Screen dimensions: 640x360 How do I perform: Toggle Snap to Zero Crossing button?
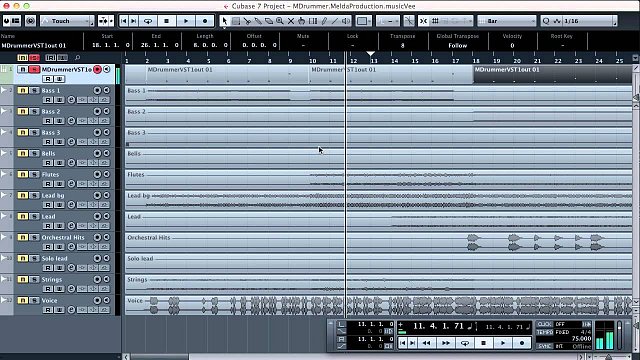tap(409, 21)
